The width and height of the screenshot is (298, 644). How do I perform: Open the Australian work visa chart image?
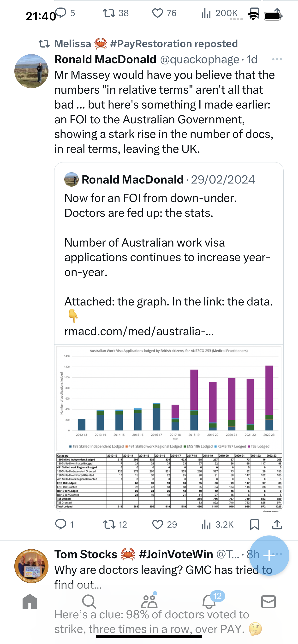[169, 427]
